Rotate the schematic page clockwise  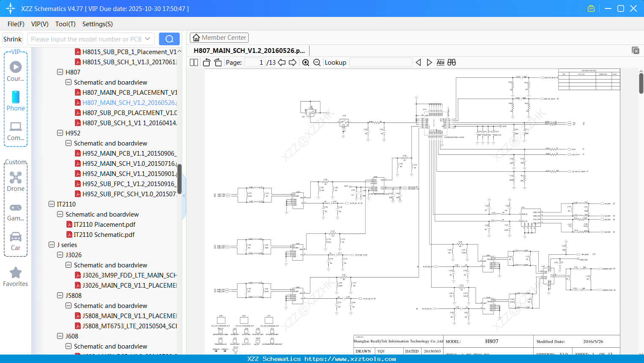click(x=217, y=62)
